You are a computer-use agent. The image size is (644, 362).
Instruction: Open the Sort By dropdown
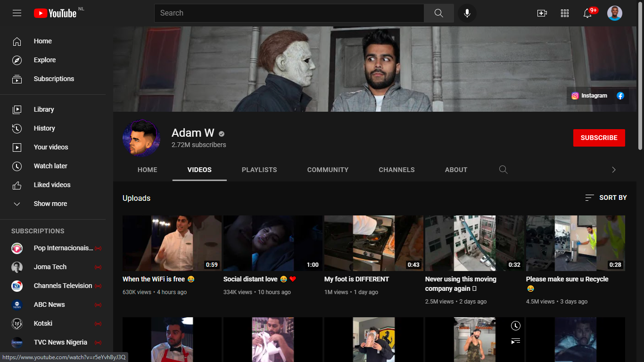(606, 198)
